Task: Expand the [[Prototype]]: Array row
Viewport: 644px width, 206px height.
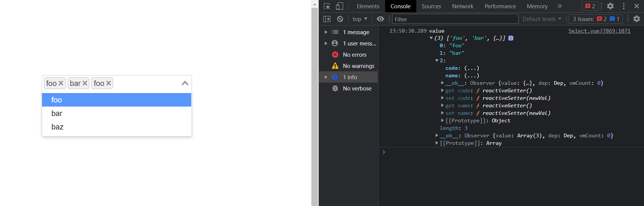Action: click(437, 143)
